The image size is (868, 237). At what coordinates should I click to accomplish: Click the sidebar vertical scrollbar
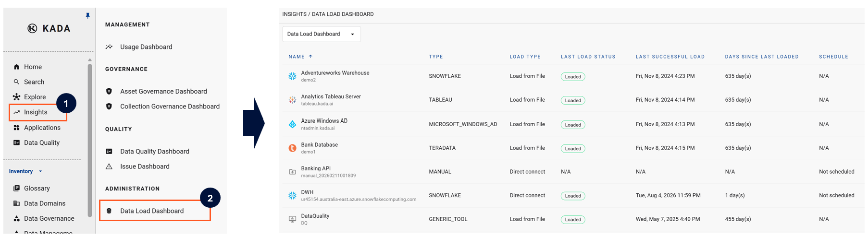click(90, 140)
